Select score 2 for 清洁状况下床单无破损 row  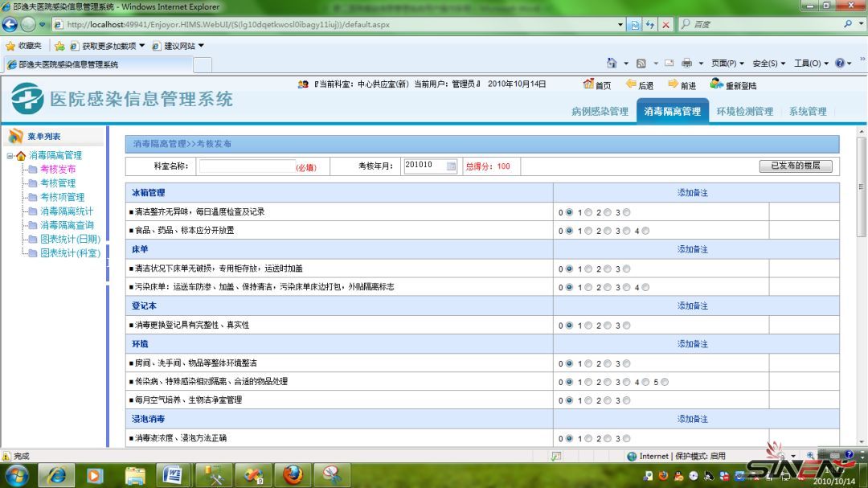(x=608, y=269)
